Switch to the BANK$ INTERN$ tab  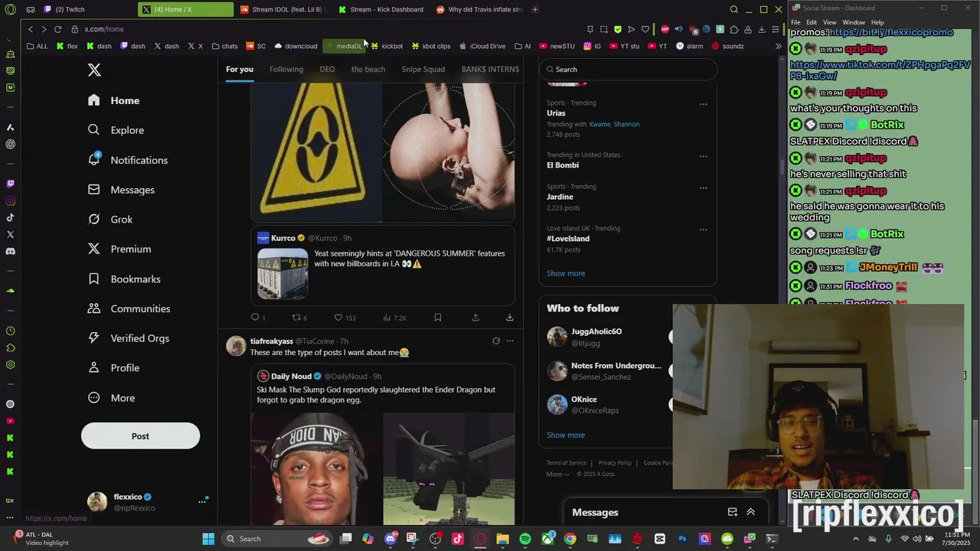point(490,69)
